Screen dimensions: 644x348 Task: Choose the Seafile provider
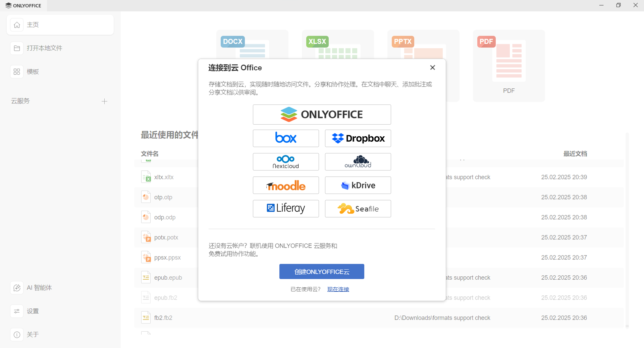(x=358, y=208)
